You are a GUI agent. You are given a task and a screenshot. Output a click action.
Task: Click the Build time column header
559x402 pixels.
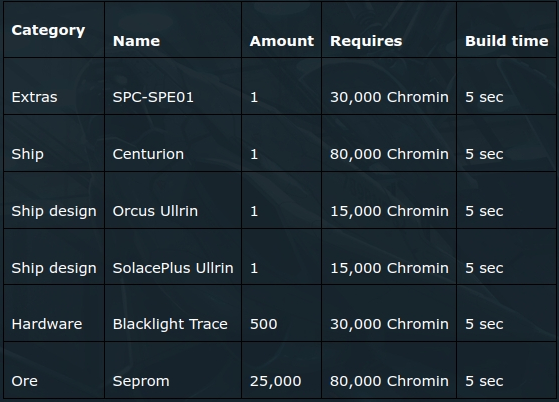(x=507, y=41)
